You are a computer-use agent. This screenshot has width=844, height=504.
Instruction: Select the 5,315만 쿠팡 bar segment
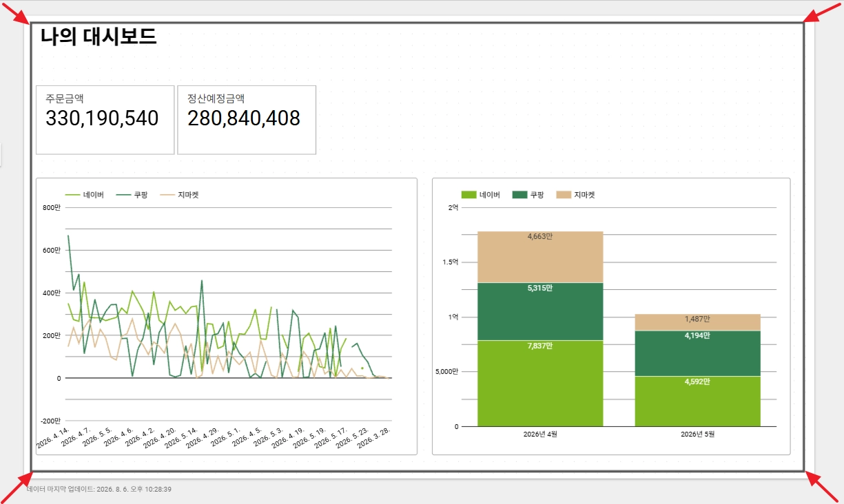[540, 311]
